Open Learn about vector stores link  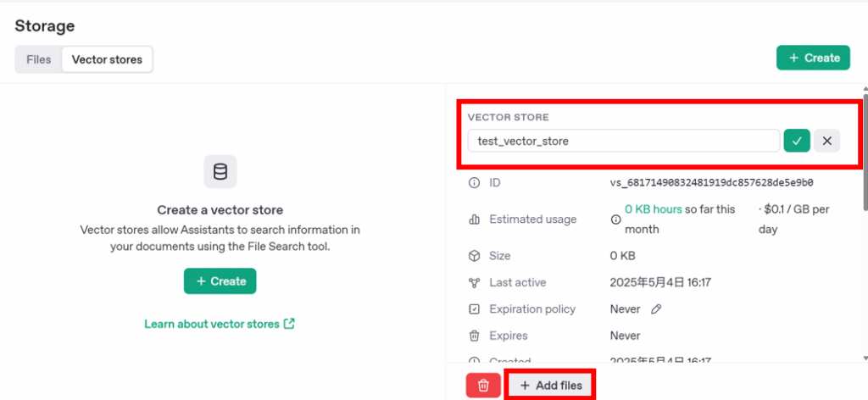point(220,324)
